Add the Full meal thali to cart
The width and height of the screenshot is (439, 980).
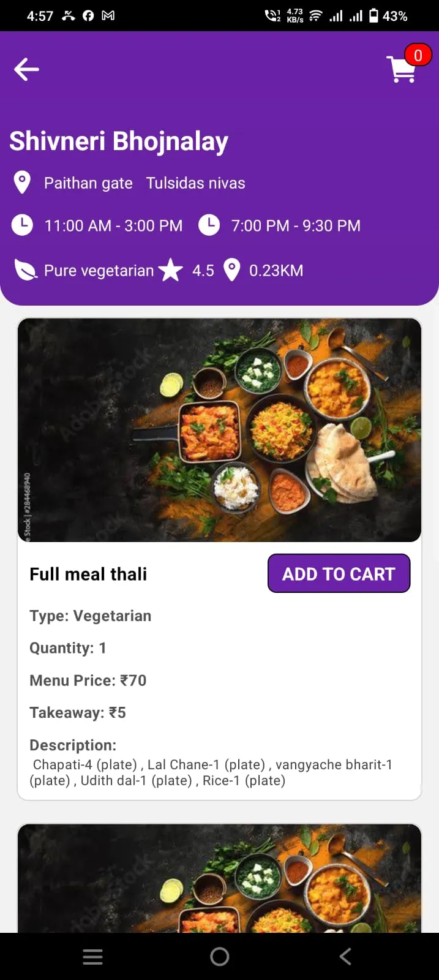[x=339, y=573]
